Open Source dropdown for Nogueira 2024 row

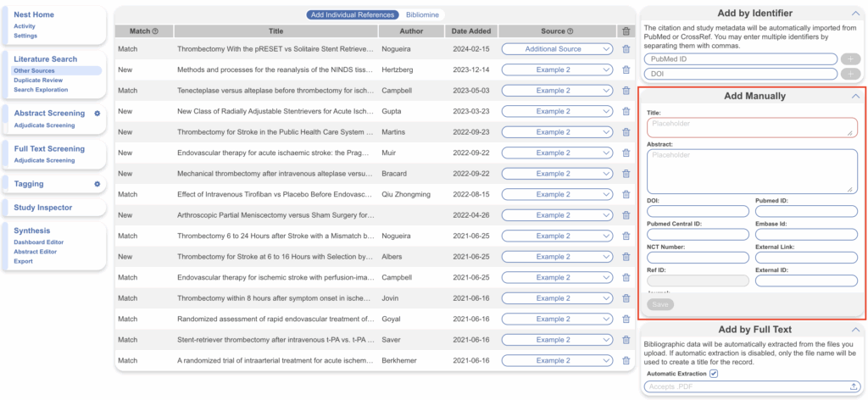pos(557,49)
